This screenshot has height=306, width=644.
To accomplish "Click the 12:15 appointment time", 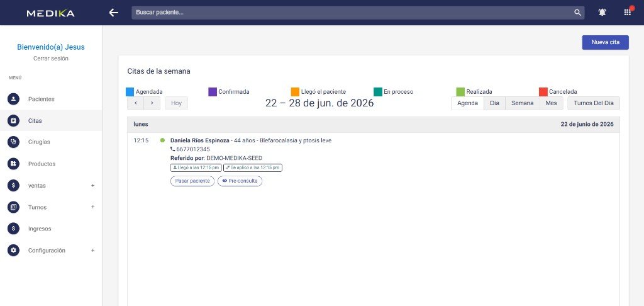I will click(x=141, y=140).
